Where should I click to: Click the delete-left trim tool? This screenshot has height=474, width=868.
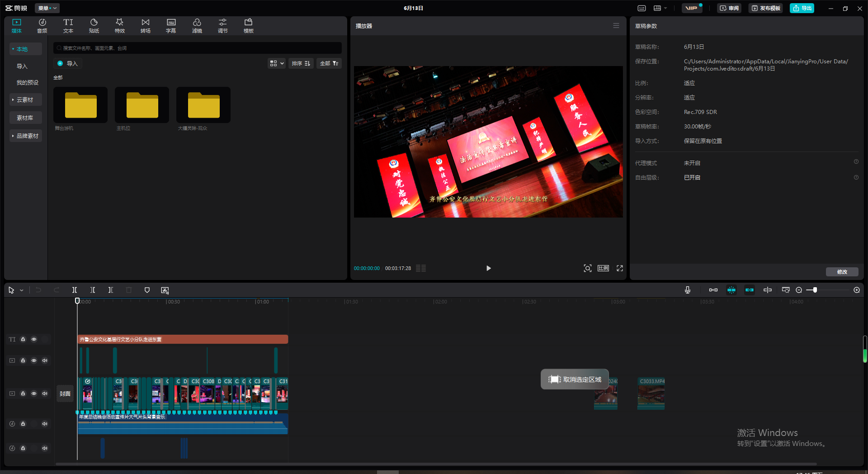click(93, 290)
